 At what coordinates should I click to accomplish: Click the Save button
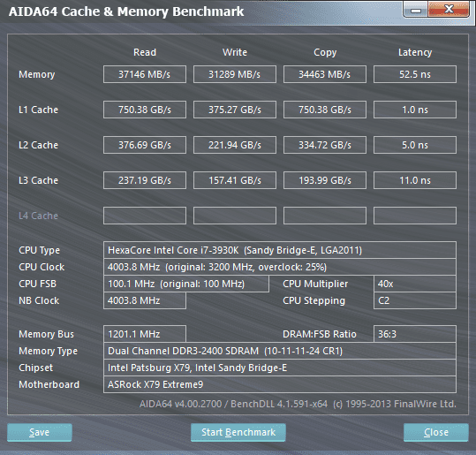[x=40, y=432]
